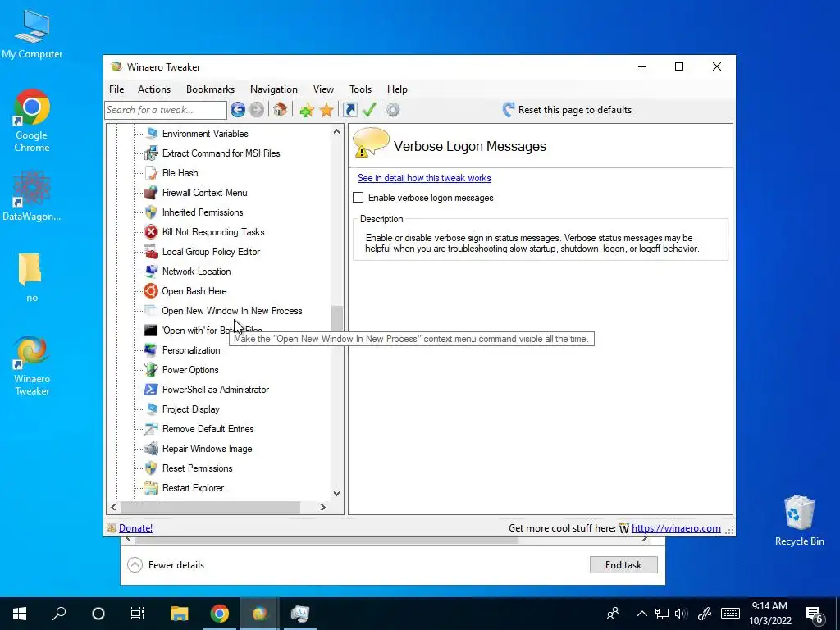840x630 pixels.
Task: Open the Windows Start menu
Action: [x=20, y=614]
